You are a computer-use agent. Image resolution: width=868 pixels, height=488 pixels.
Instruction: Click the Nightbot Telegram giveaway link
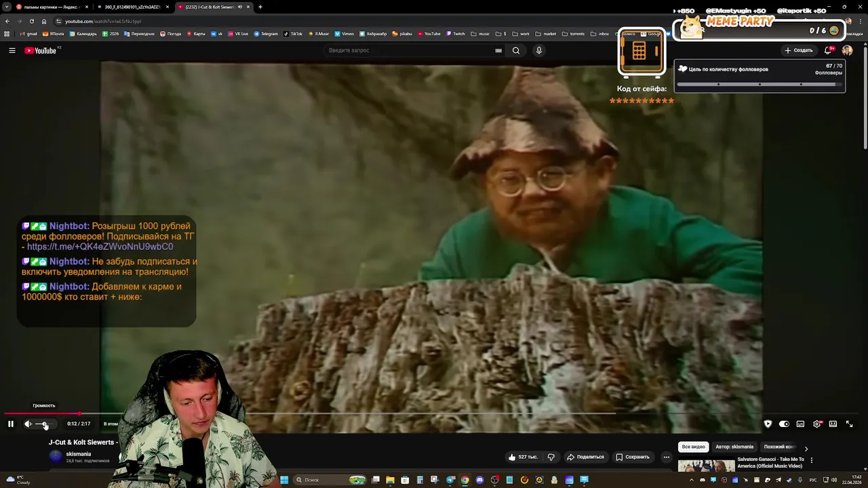[x=100, y=247]
